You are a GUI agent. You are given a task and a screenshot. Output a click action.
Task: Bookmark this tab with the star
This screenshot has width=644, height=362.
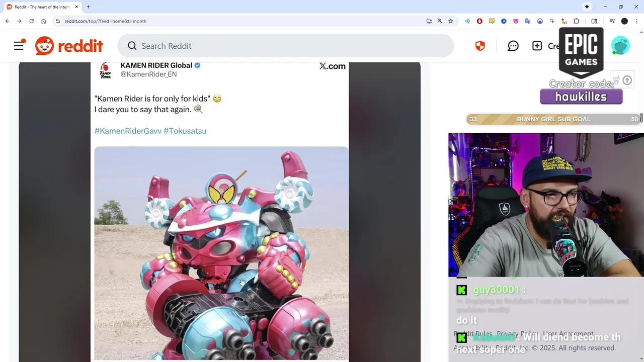[x=451, y=21]
